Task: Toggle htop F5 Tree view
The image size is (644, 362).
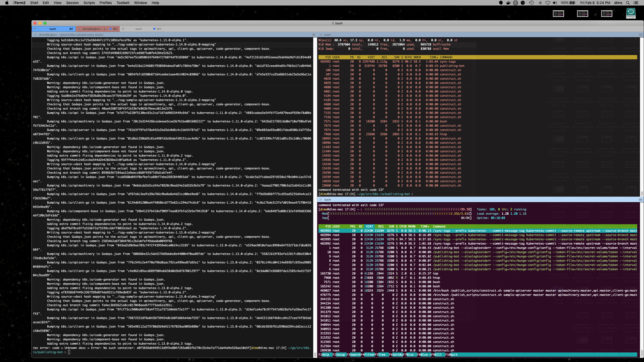Action: (382, 355)
